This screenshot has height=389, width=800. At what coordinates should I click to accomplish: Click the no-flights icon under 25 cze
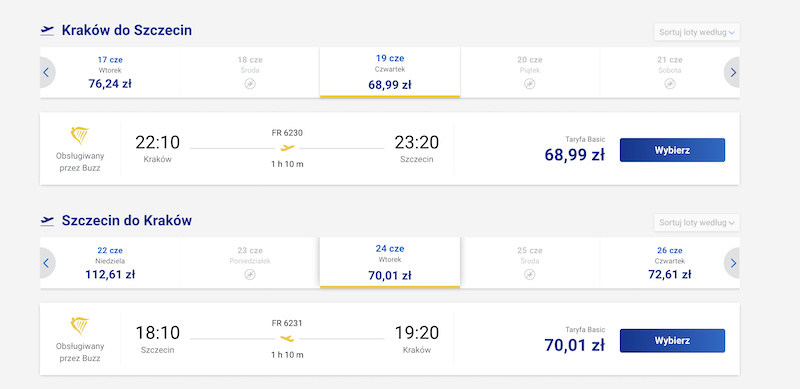point(530,275)
